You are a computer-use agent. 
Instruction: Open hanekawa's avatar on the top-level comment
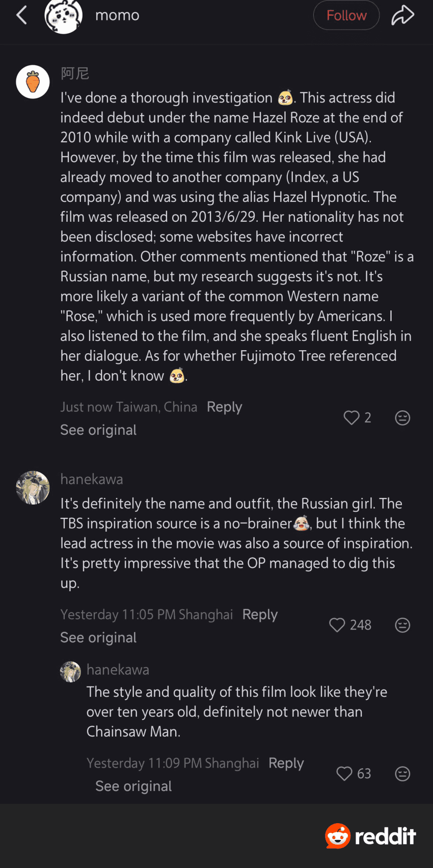pyautogui.click(x=33, y=488)
